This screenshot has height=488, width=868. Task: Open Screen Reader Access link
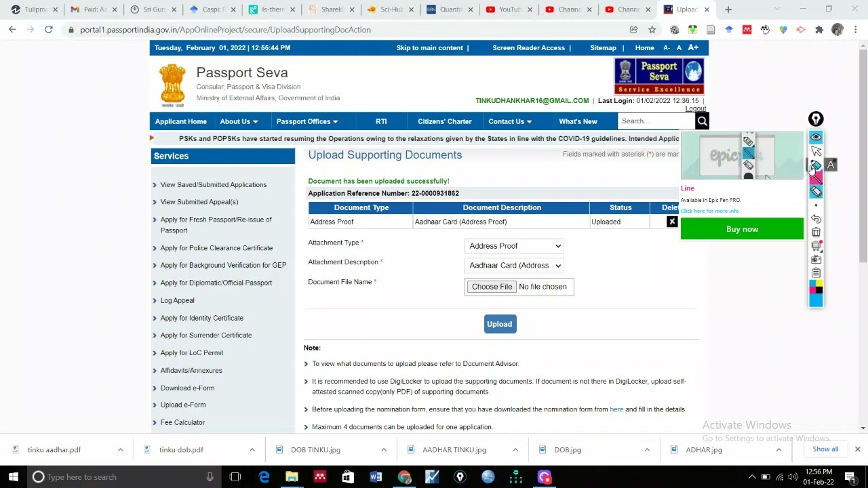point(529,48)
